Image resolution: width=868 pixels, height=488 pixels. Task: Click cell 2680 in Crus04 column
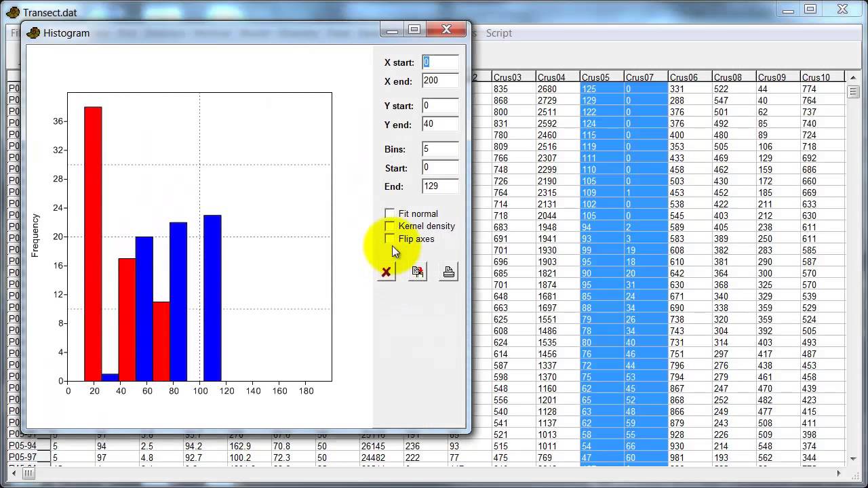point(558,89)
